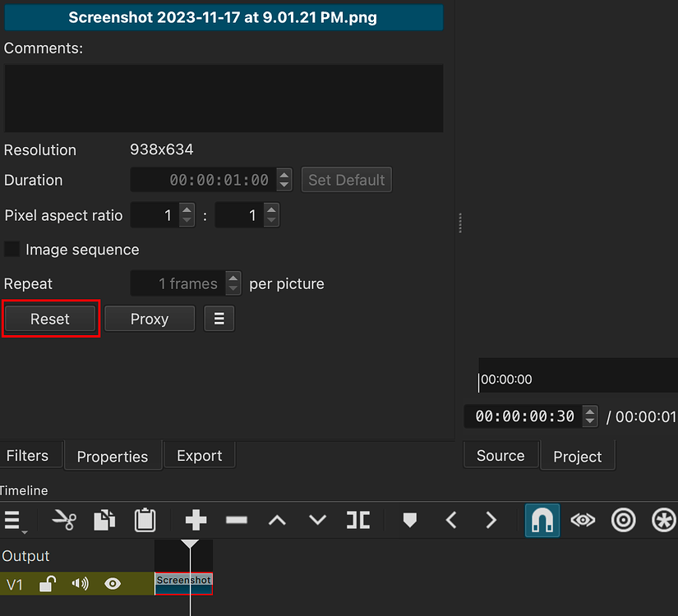Open the Proxy menu button
The image size is (678, 616).
pyautogui.click(x=150, y=319)
